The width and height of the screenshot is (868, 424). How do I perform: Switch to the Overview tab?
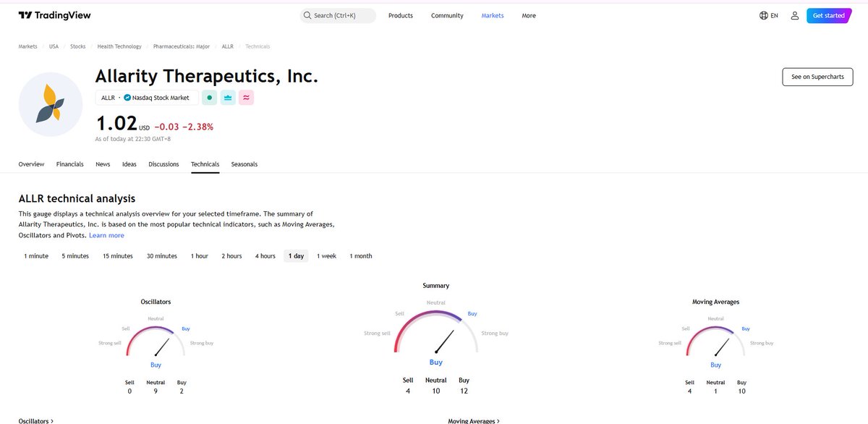click(x=31, y=164)
